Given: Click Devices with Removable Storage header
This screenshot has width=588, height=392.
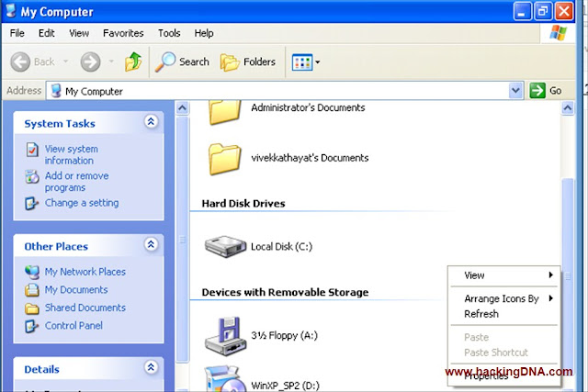Looking at the screenshot, I should 285,292.
